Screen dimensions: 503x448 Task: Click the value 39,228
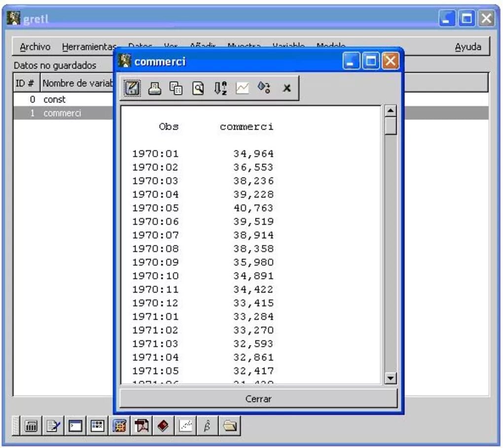[253, 194]
